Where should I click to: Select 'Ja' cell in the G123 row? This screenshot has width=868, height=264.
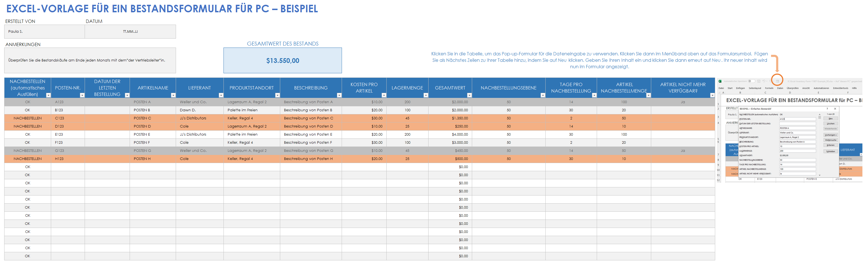pos(683,150)
